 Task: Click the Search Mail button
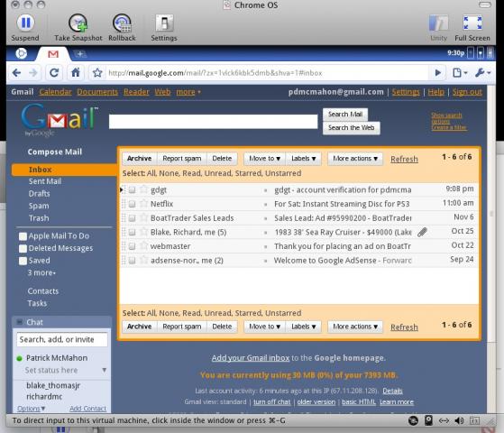[345, 115]
